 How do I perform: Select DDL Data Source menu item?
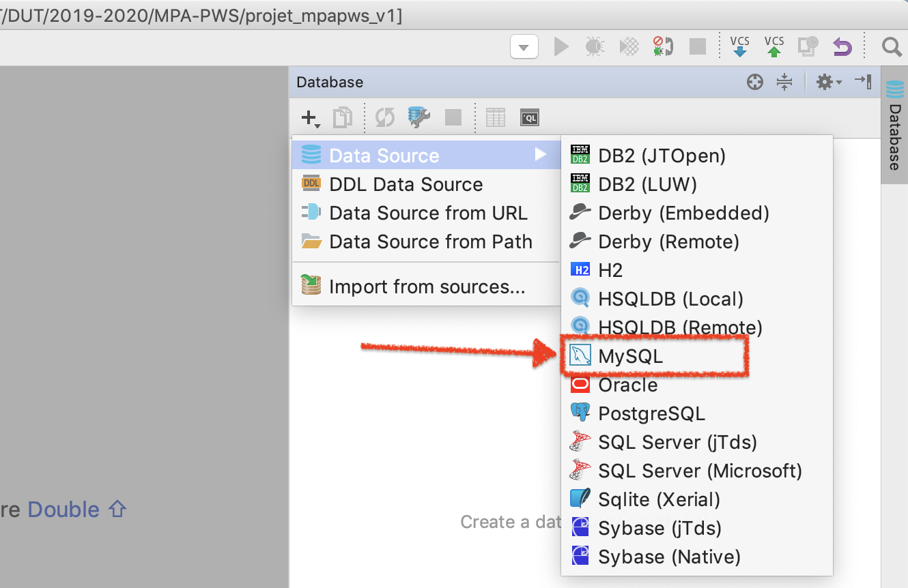tap(426, 184)
